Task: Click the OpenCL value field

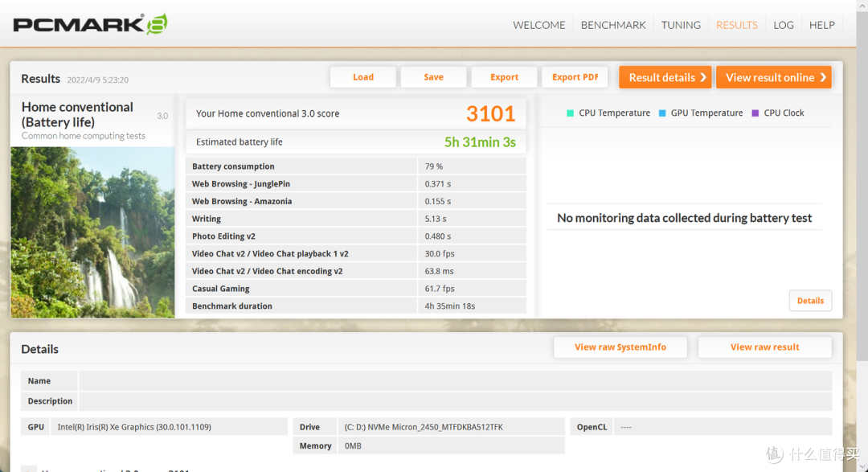Action: point(723,427)
